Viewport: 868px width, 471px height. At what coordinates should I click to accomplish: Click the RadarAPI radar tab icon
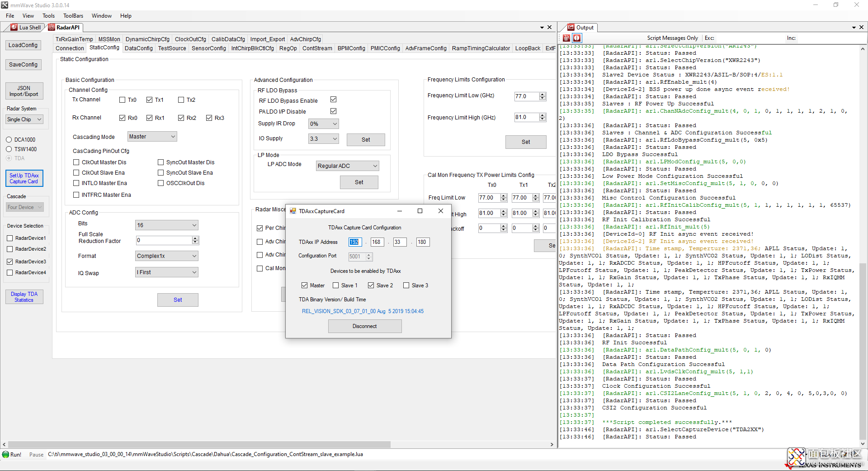52,28
